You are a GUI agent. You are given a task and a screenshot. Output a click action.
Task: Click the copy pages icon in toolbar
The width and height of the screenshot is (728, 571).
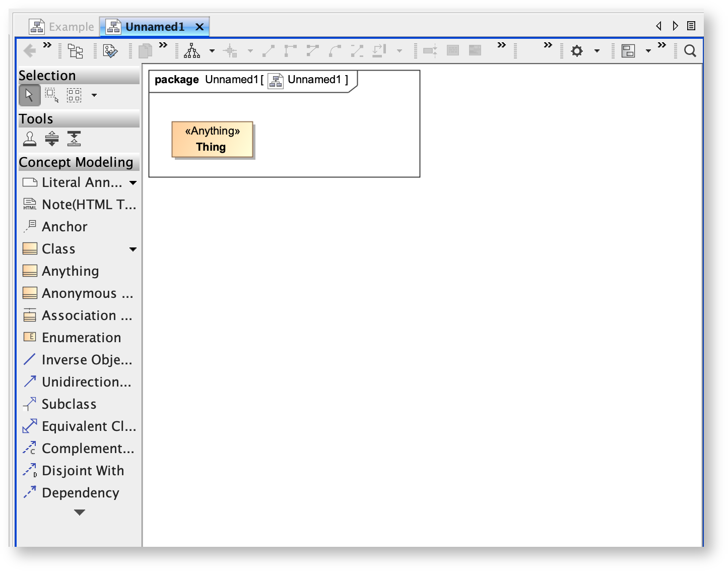tap(146, 51)
